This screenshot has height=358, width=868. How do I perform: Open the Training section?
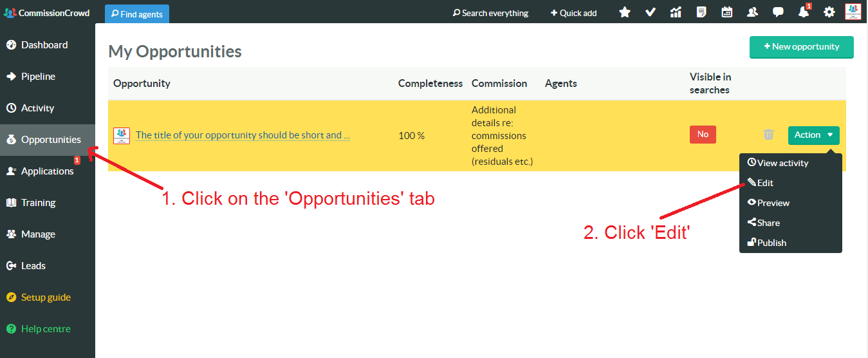[48, 203]
